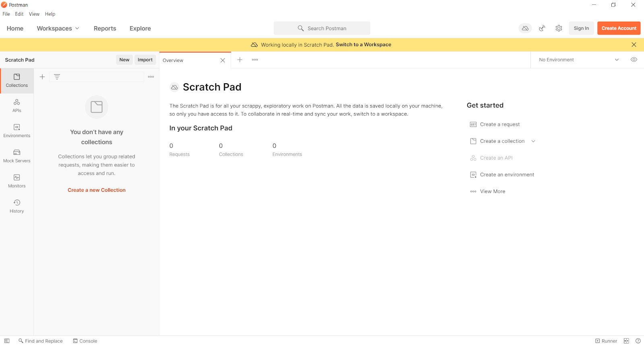Open the Collections sidebar panel
Screen dimensions: 644x345
coord(17,80)
